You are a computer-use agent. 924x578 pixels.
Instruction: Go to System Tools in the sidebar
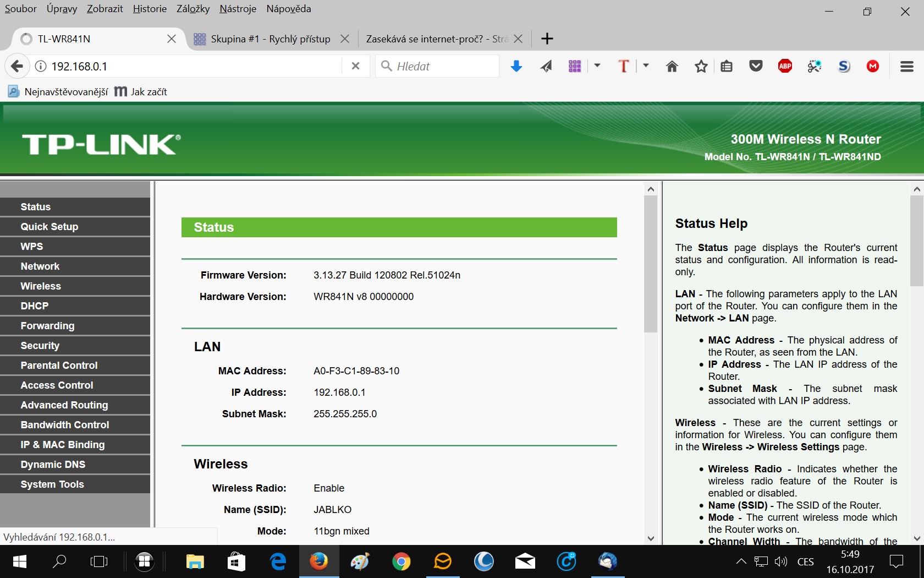point(52,484)
